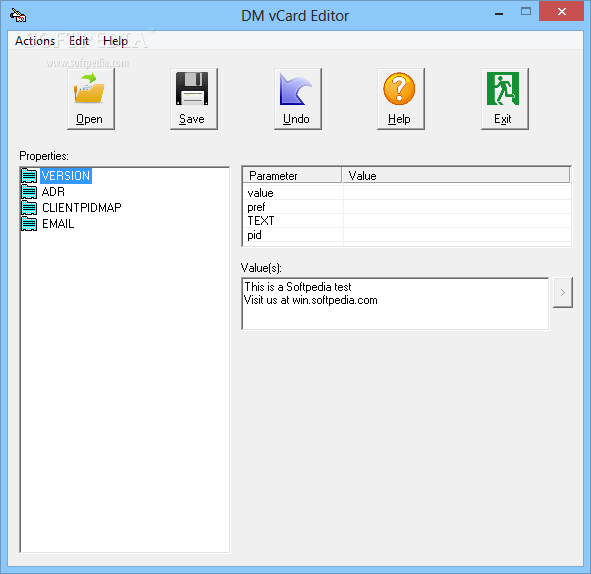Click the VERSION property list icon
This screenshot has height=574, width=591.
pyautogui.click(x=29, y=176)
